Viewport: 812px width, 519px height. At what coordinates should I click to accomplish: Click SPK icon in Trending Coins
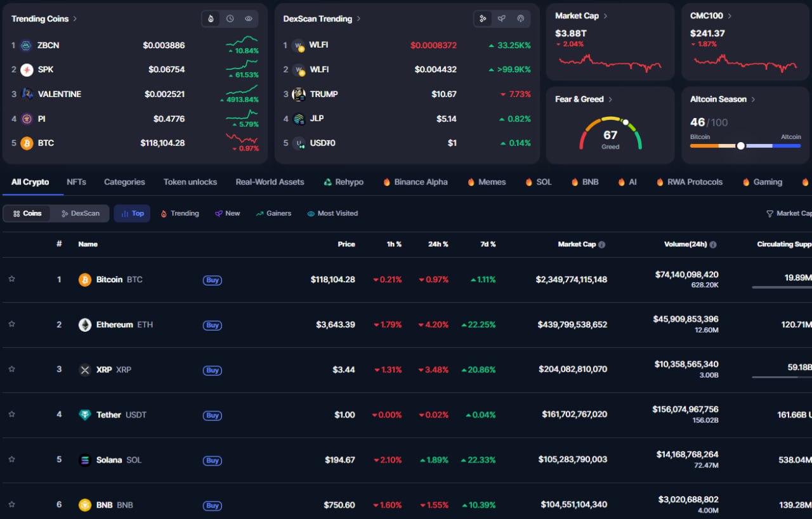pyautogui.click(x=27, y=70)
